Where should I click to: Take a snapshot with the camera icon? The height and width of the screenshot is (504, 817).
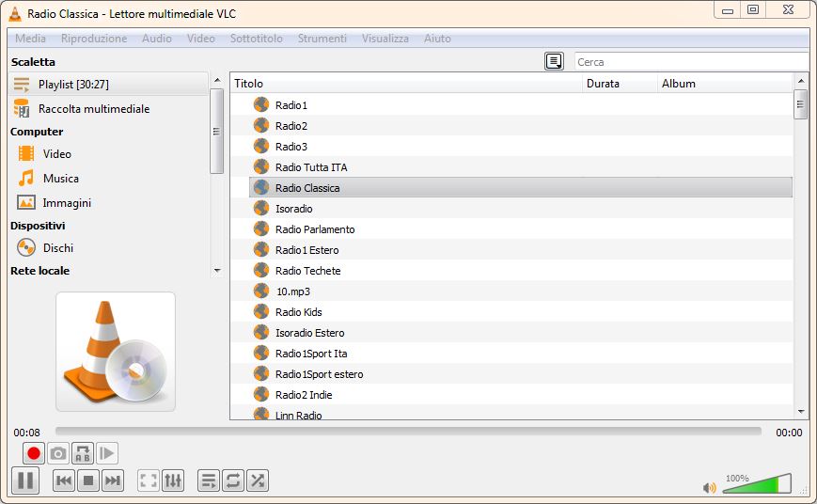[58, 453]
